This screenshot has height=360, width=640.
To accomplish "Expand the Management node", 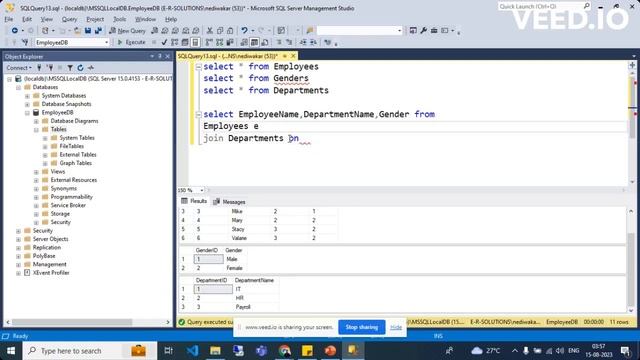I will [18, 264].
